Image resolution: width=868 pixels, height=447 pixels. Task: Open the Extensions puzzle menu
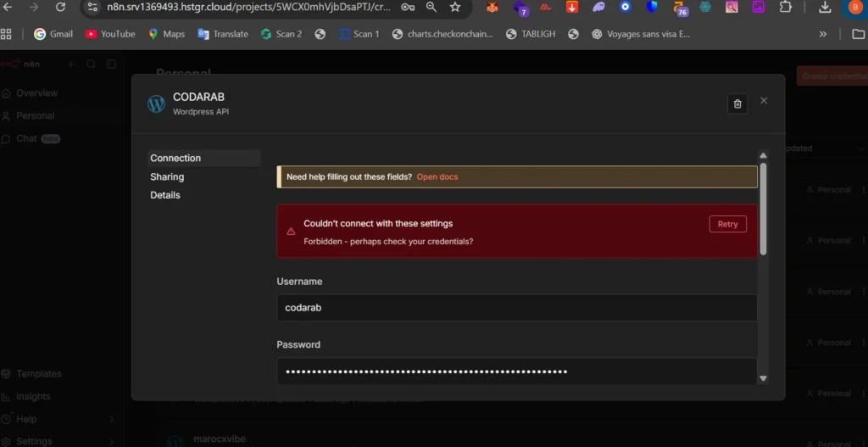point(785,7)
